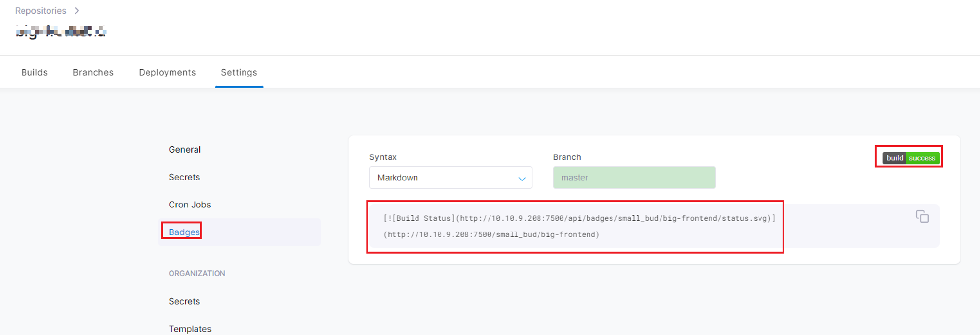Viewport: 980px width, 335px height.
Task: Copy the badge markdown snippet
Action: (x=922, y=216)
